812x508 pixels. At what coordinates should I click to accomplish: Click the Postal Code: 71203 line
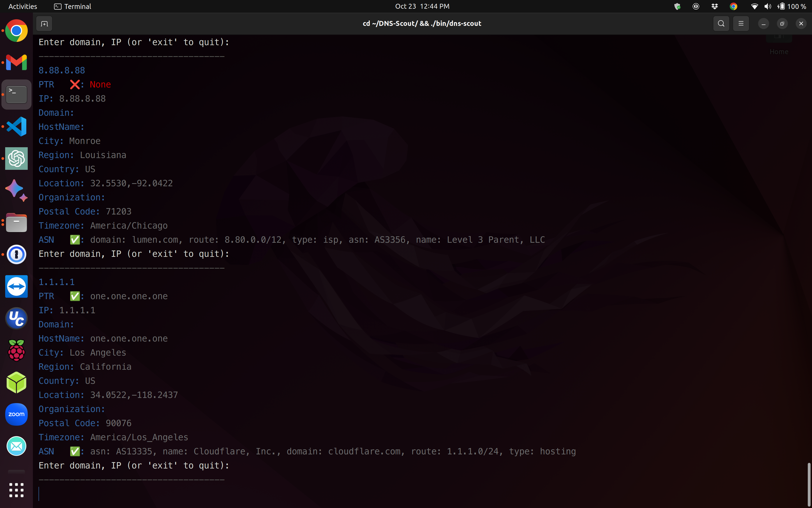pyautogui.click(x=85, y=212)
